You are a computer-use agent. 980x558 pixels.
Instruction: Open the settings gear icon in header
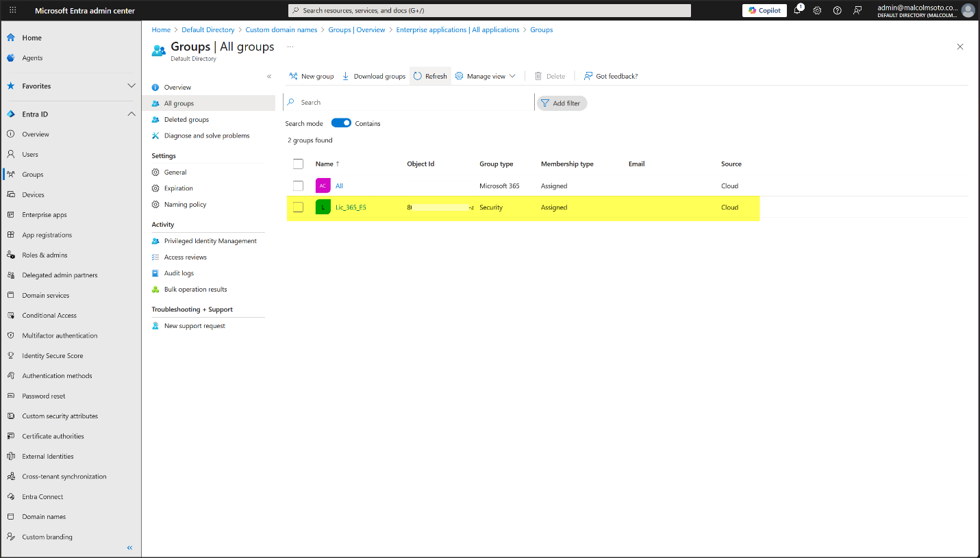click(x=817, y=10)
